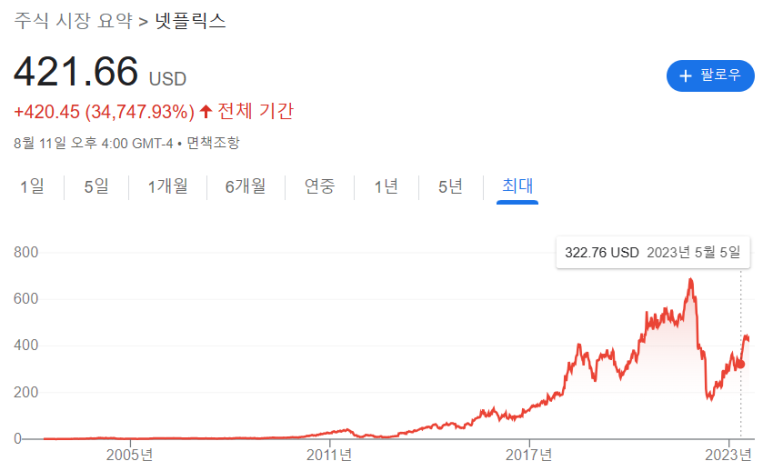
Task: Open the 면책조항 disclaimer link
Action: click(x=213, y=143)
